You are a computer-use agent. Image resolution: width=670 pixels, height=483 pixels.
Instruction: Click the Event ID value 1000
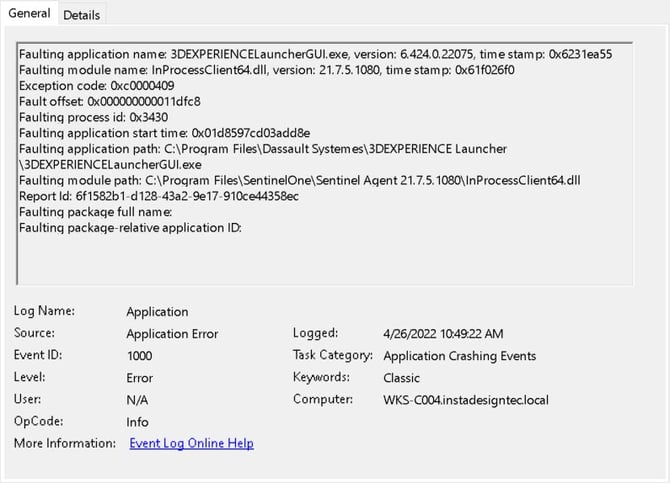(140, 356)
